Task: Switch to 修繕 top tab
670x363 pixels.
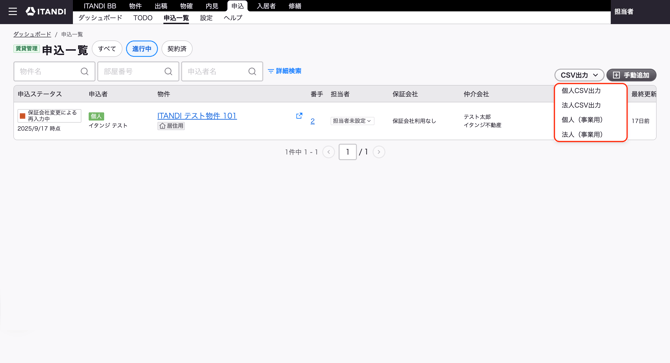Action: [294, 6]
